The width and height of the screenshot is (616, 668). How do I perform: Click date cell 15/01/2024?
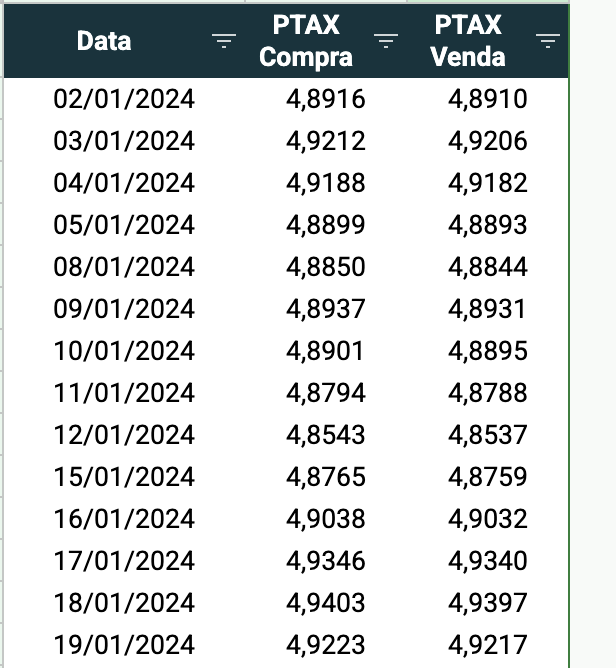(124, 476)
